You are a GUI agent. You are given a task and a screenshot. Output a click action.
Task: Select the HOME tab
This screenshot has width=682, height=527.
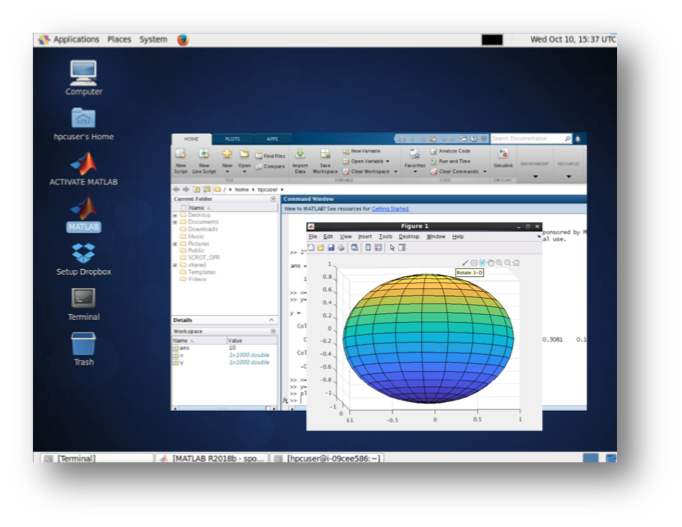click(191, 139)
